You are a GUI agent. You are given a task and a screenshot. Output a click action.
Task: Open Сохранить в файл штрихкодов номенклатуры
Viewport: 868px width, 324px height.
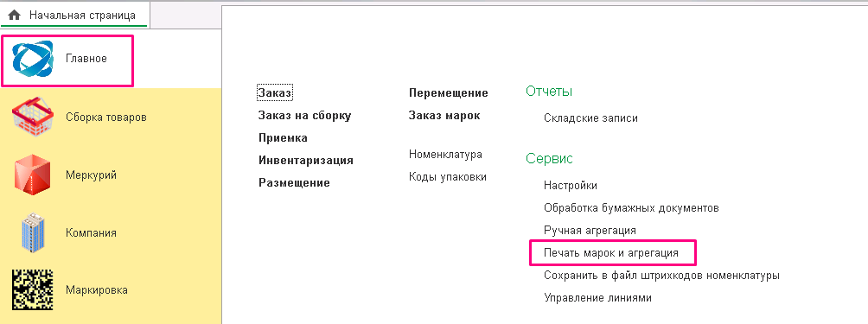click(x=662, y=276)
